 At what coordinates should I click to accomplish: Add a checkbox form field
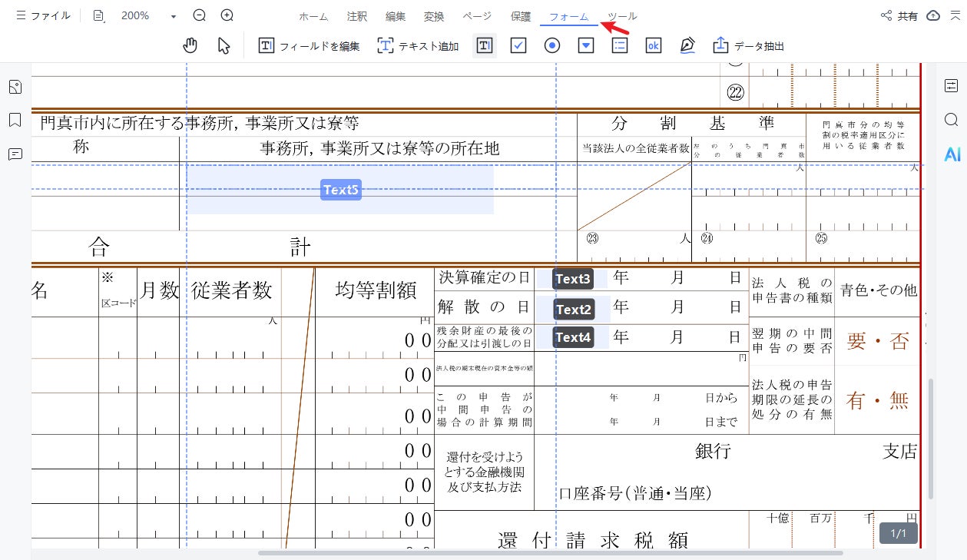[518, 46]
